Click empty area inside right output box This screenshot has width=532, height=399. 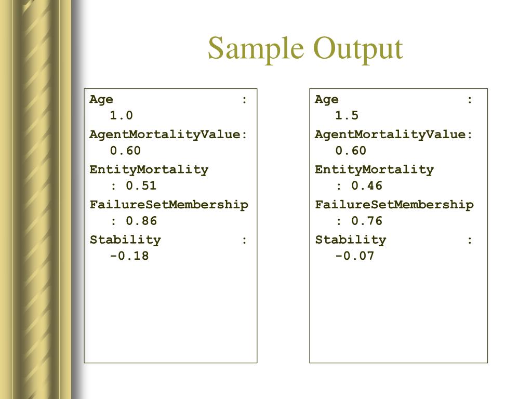click(398, 312)
